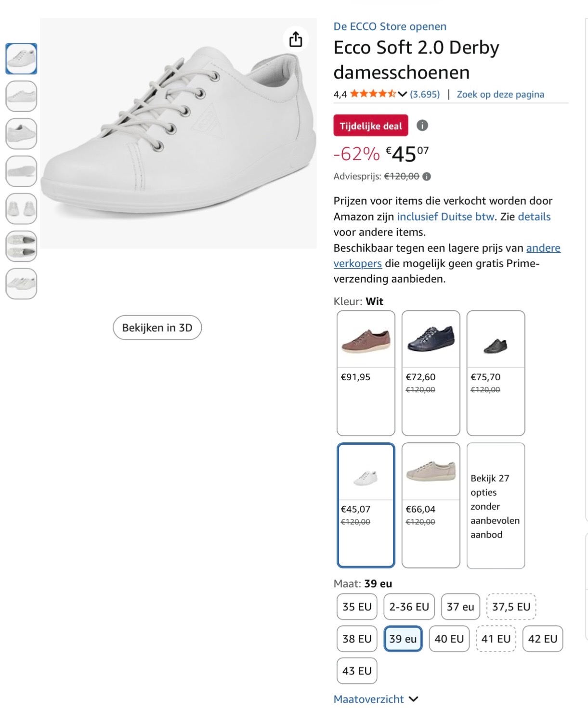Click the share icon on product image
The height and width of the screenshot is (708, 588).
point(296,39)
